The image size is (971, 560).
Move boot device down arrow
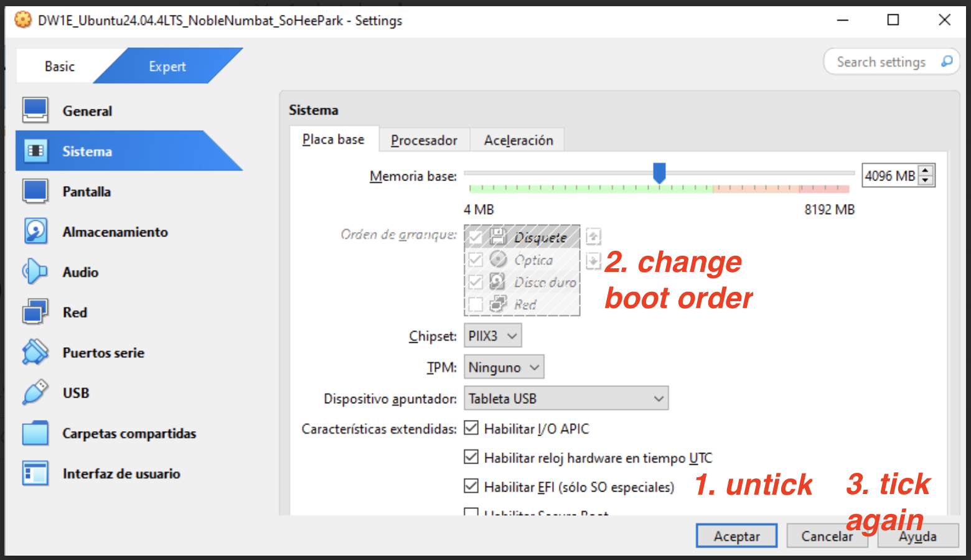593,261
